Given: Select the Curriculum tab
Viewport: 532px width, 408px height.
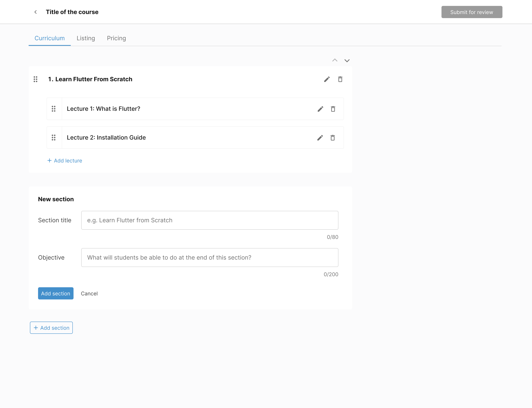Looking at the screenshot, I should [x=50, y=38].
